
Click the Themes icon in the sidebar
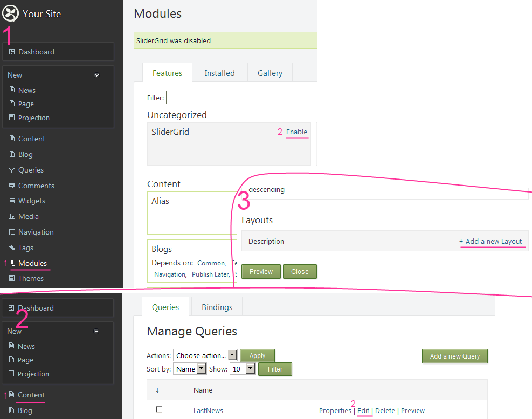pos(12,278)
